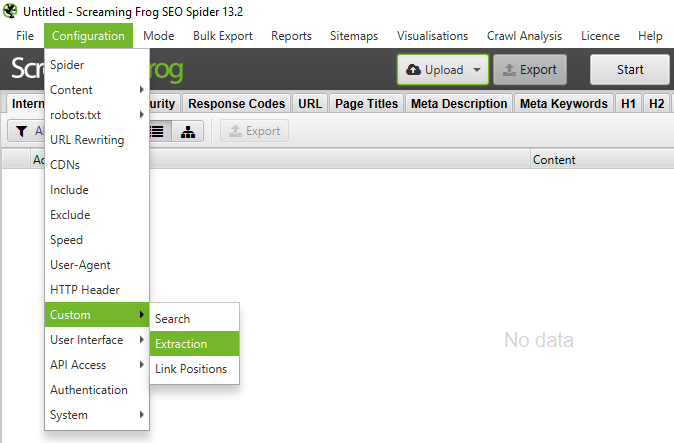Open the Visualisations menu
This screenshot has height=443, width=674.
click(x=432, y=36)
